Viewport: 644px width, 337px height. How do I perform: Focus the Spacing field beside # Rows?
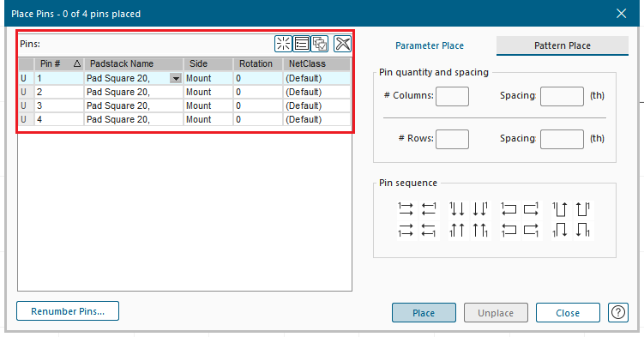[x=562, y=139]
